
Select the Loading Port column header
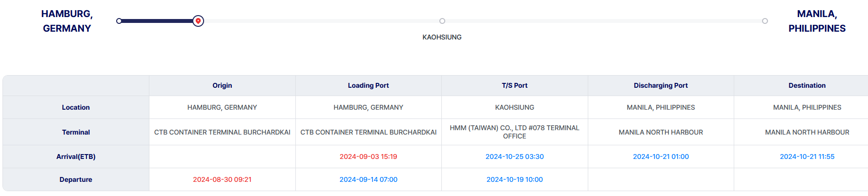(x=369, y=85)
